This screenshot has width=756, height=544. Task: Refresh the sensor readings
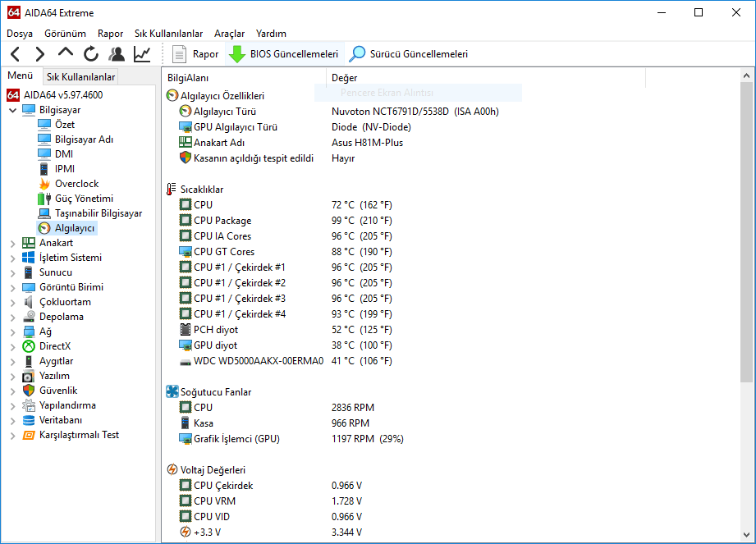(90, 54)
